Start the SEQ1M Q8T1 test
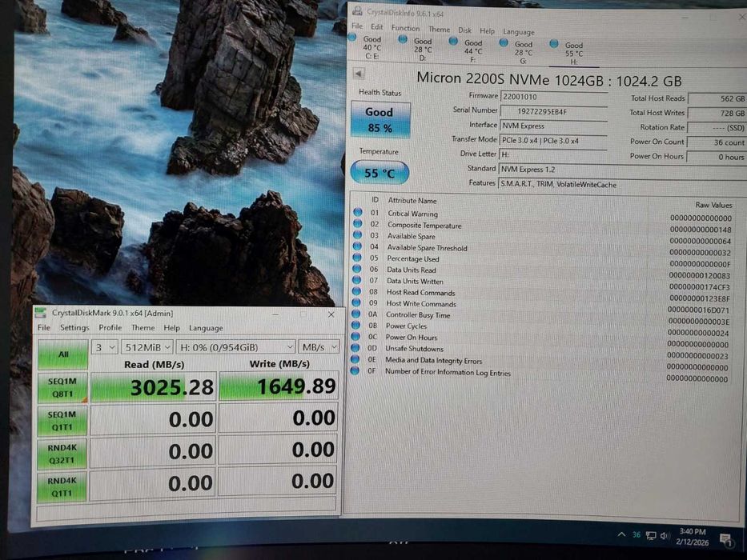Screen dimensions: 747x560 click(x=62, y=388)
